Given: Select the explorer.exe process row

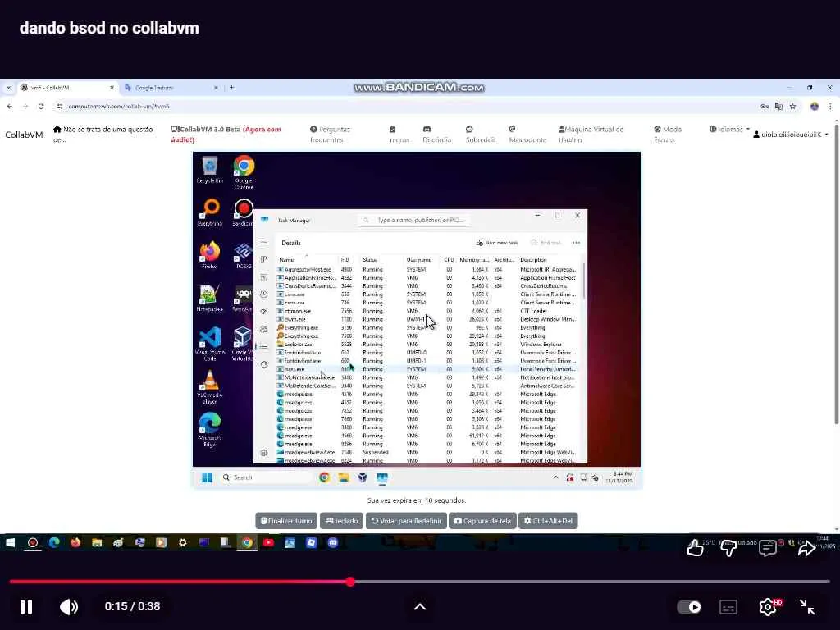Looking at the screenshot, I should click(x=427, y=345).
